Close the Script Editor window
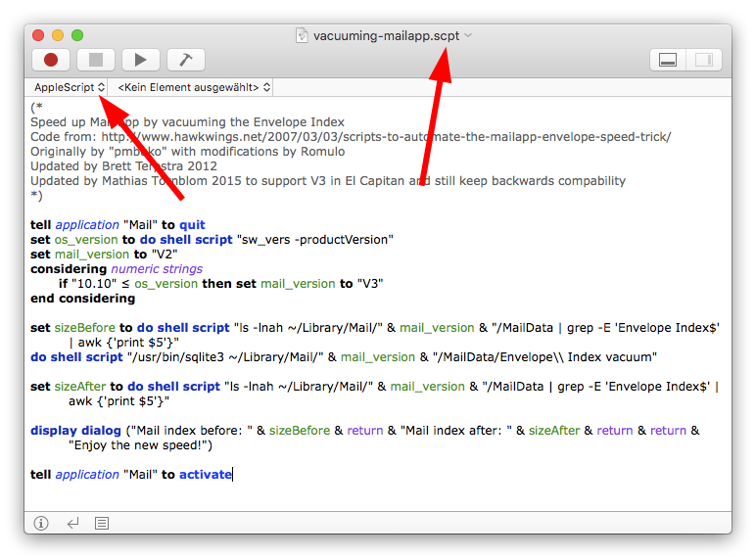The width and height of the screenshot is (756, 558). click(39, 36)
